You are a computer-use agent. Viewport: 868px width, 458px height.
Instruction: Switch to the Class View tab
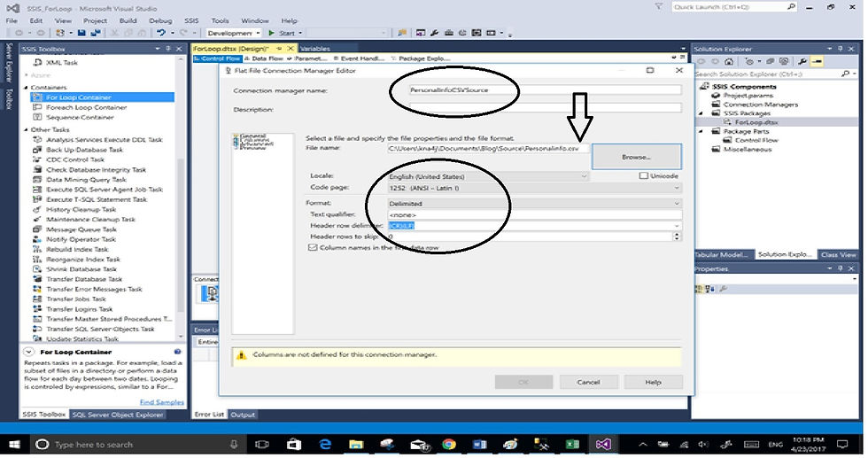pyautogui.click(x=838, y=254)
